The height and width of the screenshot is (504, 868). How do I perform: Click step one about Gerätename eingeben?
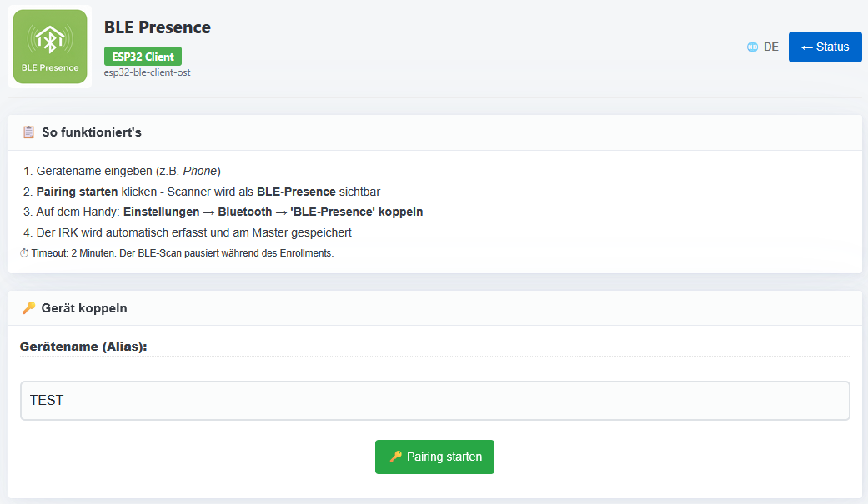point(128,172)
